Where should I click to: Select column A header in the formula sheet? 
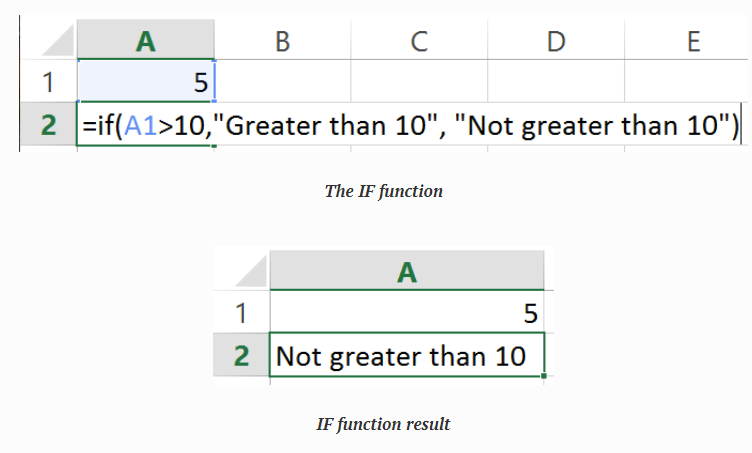[x=146, y=41]
